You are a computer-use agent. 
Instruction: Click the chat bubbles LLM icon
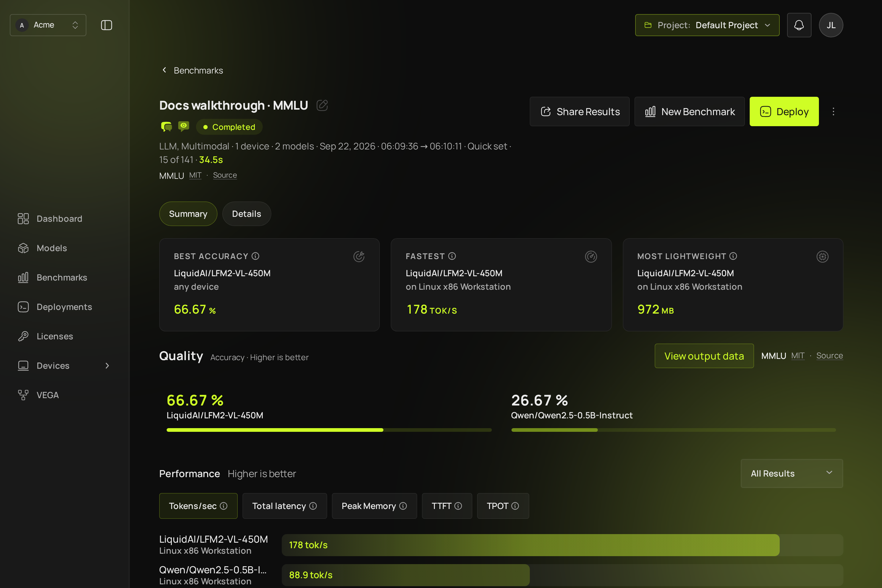pos(166,126)
